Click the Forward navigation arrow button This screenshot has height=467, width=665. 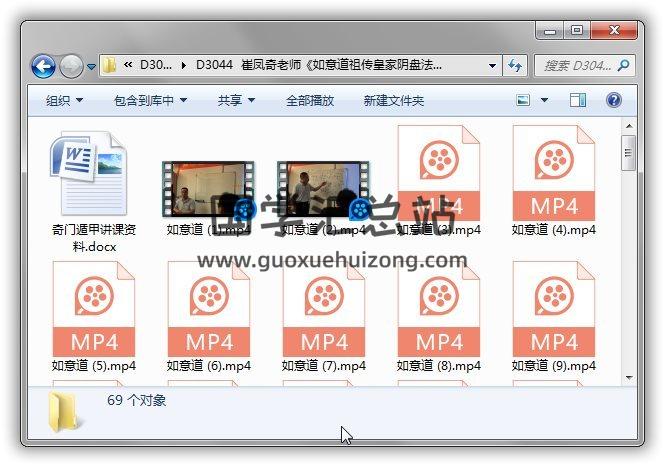(71, 67)
